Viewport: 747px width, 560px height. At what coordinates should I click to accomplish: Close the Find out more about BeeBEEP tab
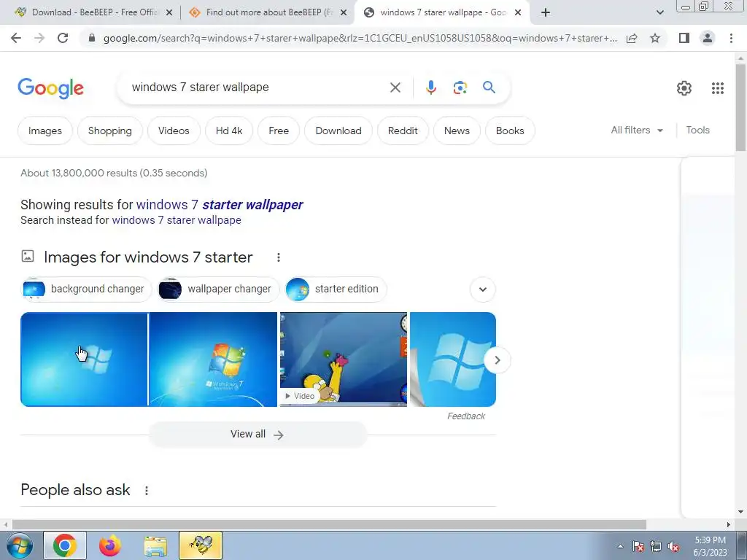click(x=343, y=13)
